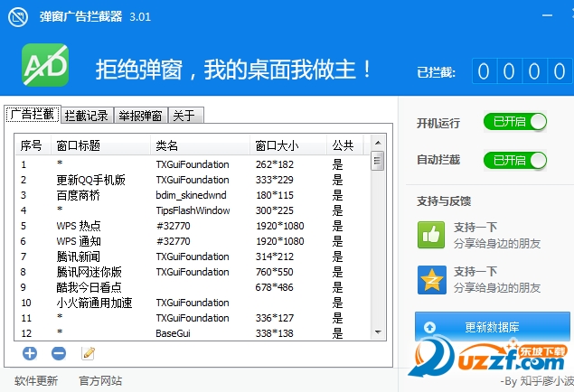
Task: Sort by 序号 column header
Action: point(33,145)
